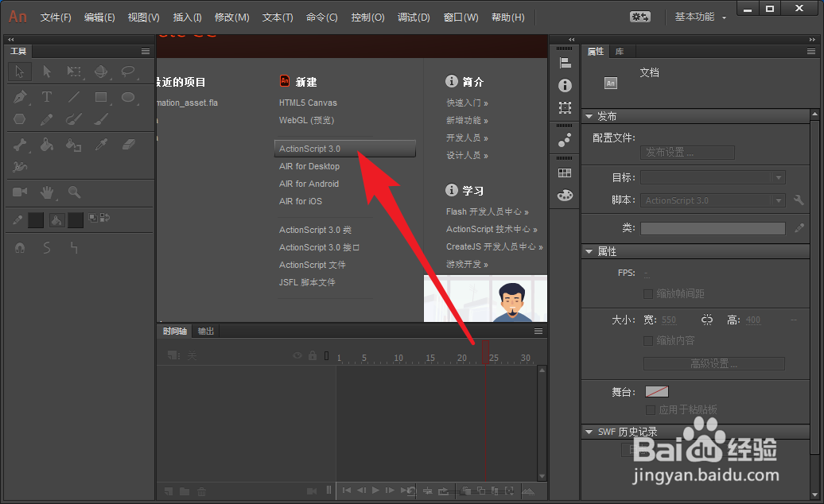The image size is (824, 504).
Task: Select the Pencil tool
Action: coord(47,119)
